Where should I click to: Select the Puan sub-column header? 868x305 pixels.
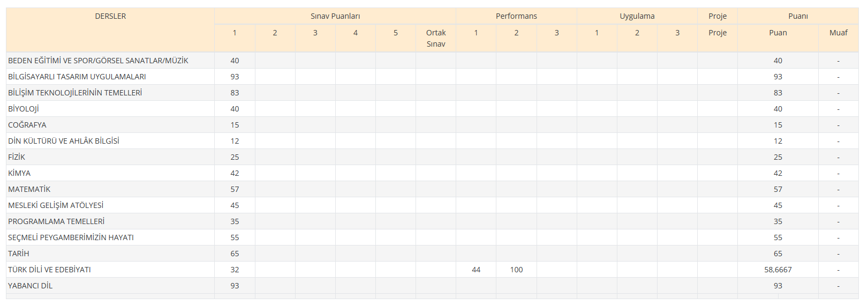(778, 33)
